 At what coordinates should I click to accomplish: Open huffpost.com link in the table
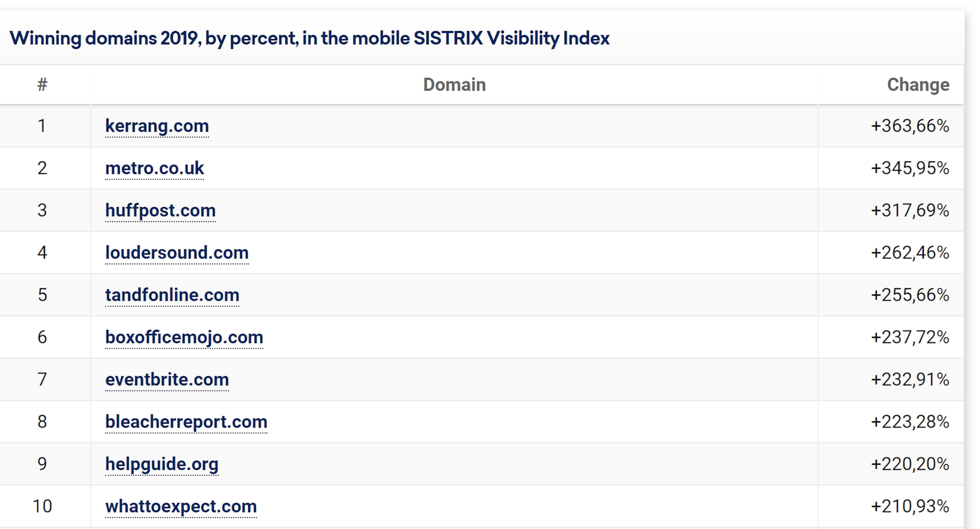(160, 210)
